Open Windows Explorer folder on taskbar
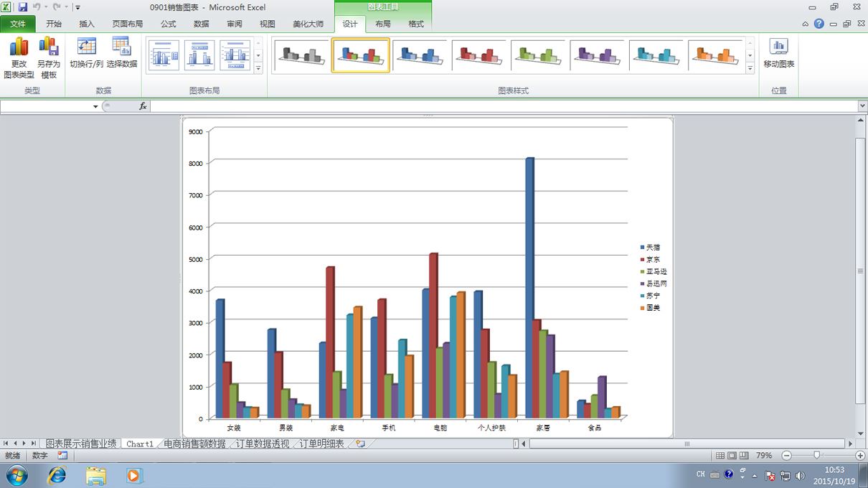 (x=95, y=475)
